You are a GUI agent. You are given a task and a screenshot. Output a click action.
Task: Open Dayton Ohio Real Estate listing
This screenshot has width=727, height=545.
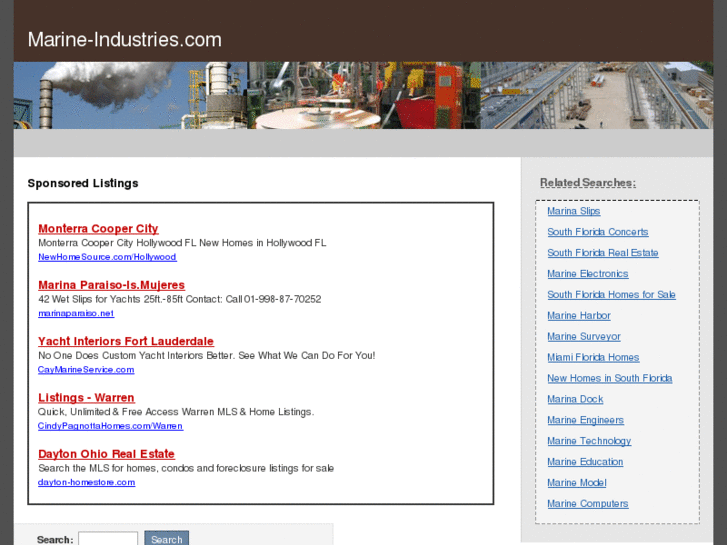pos(106,454)
